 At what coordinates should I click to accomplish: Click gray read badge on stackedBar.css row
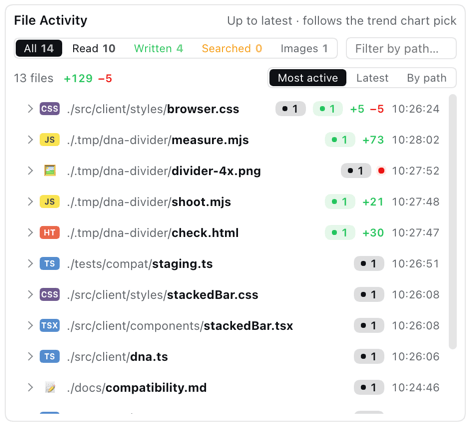pyautogui.click(x=369, y=295)
